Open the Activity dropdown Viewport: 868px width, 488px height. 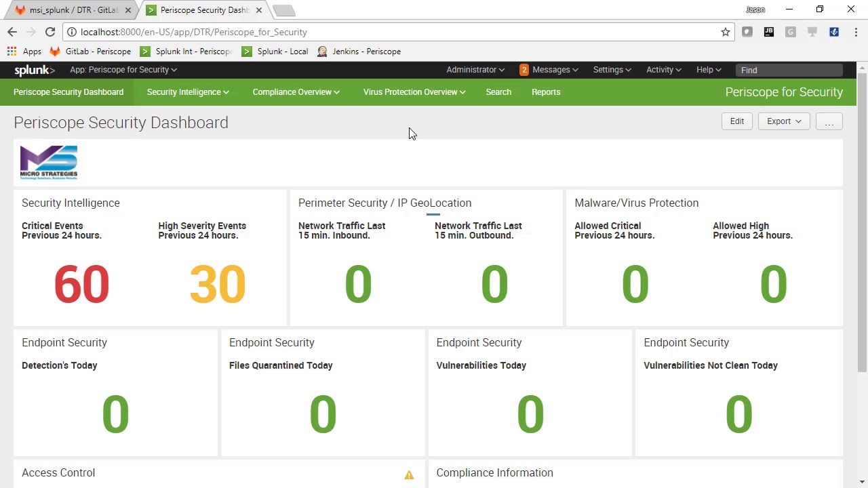(663, 70)
